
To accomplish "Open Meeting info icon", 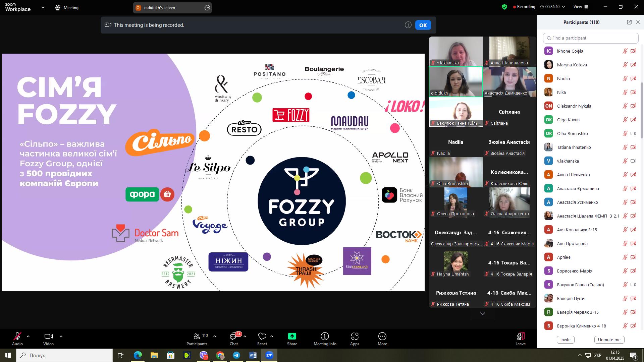I will click(325, 336).
